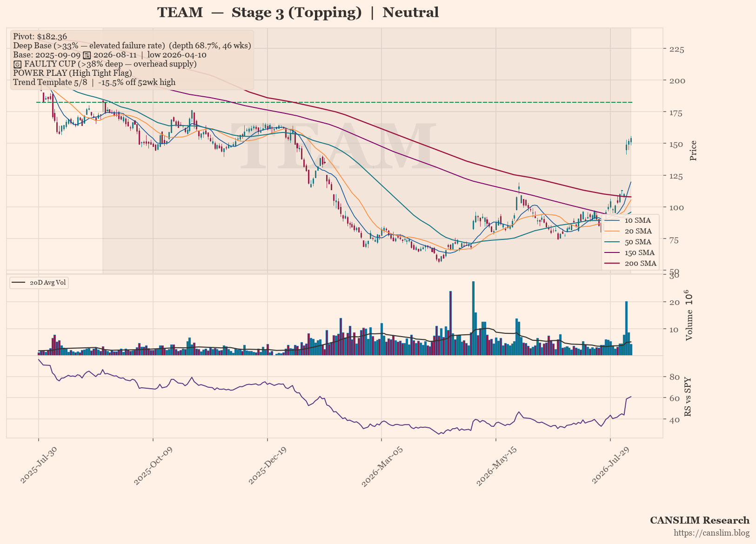The image size is (756, 544).
Task: Click the volume axis tick '10'
Action: pos(674,329)
